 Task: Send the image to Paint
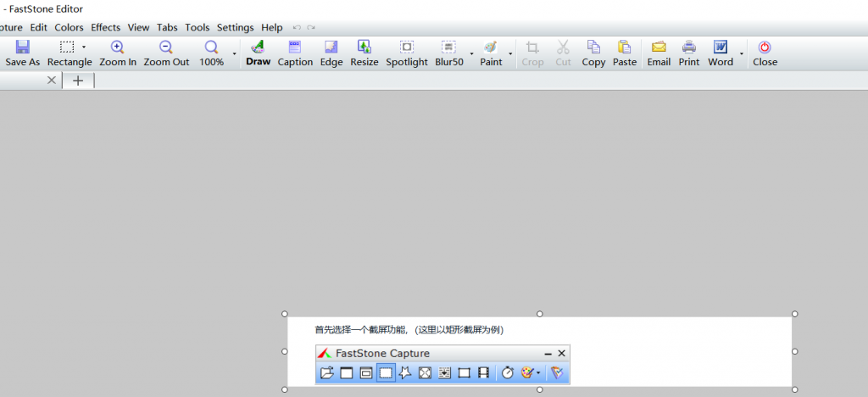pos(491,53)
